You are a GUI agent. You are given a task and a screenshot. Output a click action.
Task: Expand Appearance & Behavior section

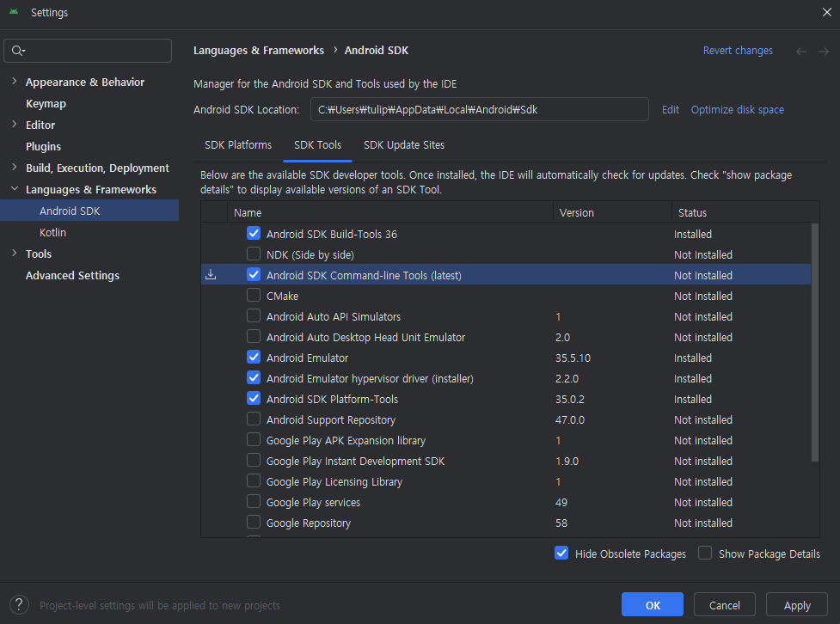(15, 82)
